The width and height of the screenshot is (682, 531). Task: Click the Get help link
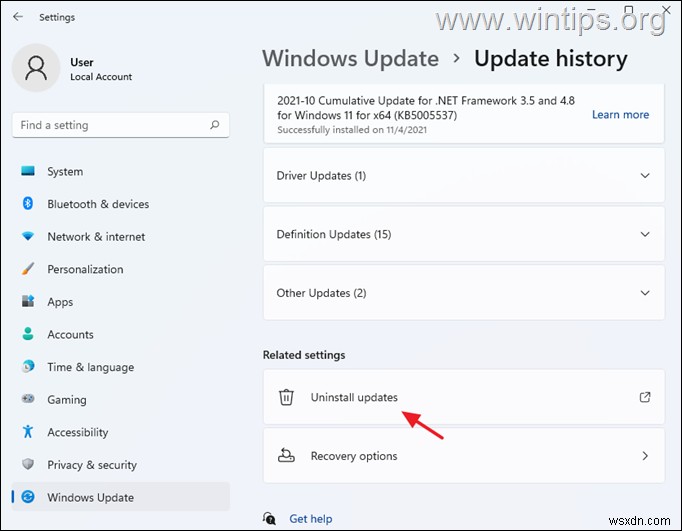(x=311, y=518)
